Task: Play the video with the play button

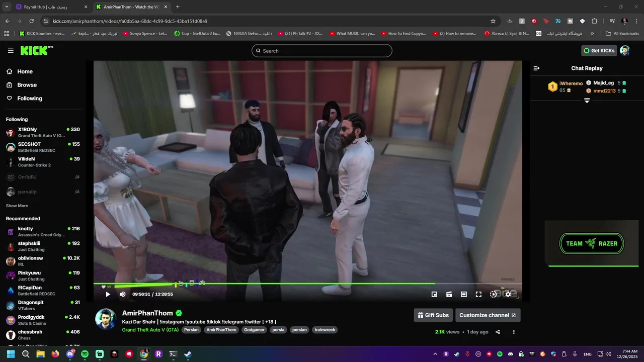Action: (x=108, y=294)
